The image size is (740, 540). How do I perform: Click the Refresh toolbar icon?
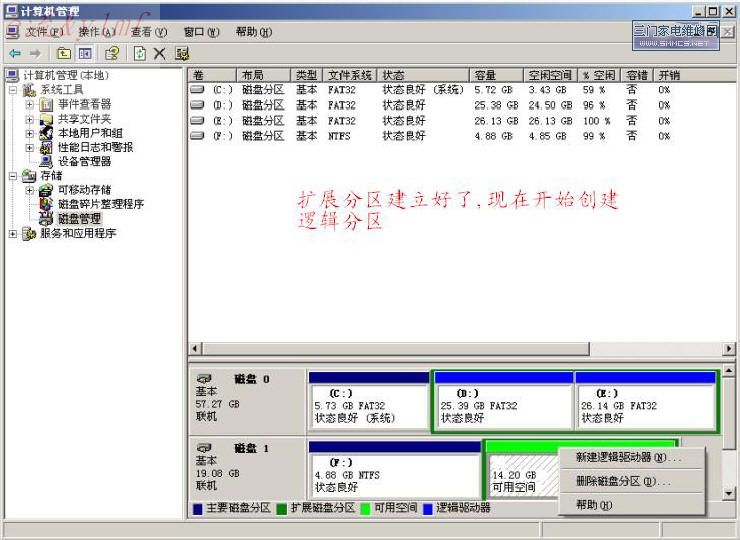pyautogui.click(x=140, y=53)
